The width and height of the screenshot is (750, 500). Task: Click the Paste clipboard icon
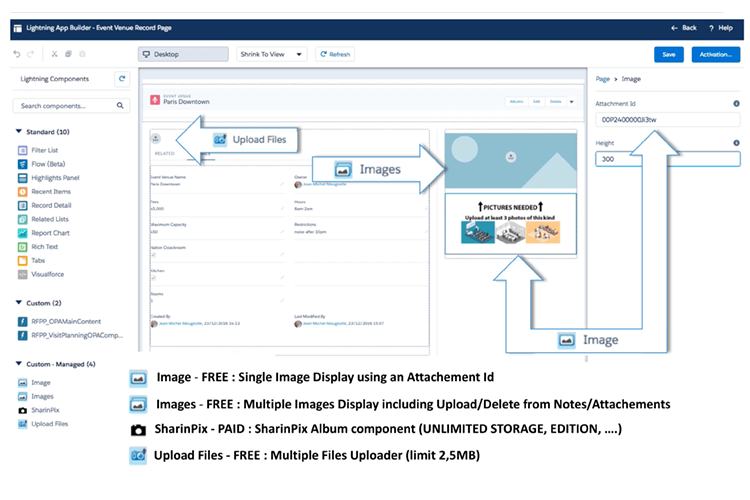coord(82,54)
